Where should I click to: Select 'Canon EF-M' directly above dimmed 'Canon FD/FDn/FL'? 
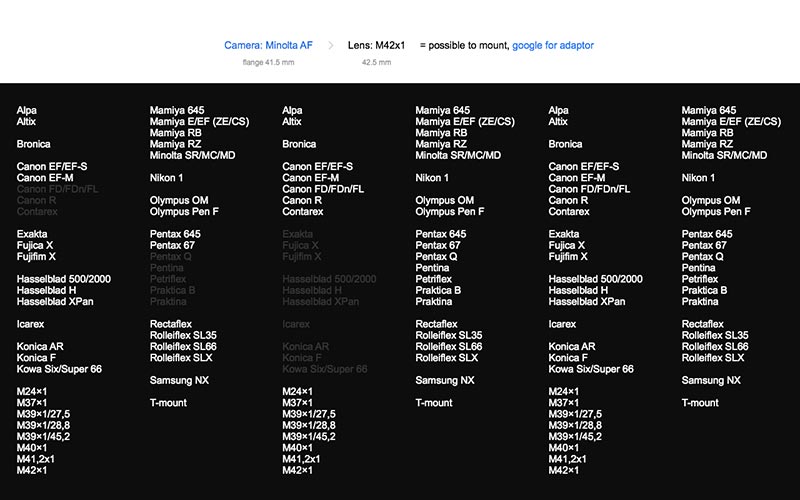[x=45, y=178]
